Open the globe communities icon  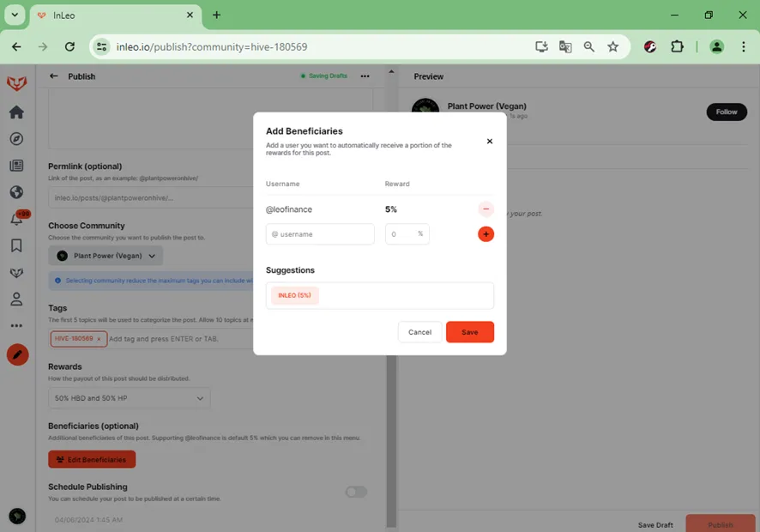pos(16,192)
